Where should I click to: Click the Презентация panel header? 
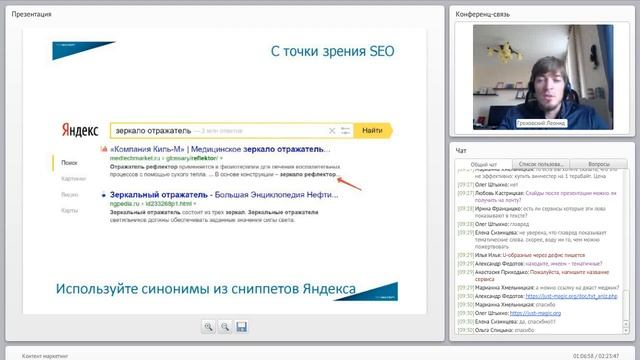[x=31, y=14]
